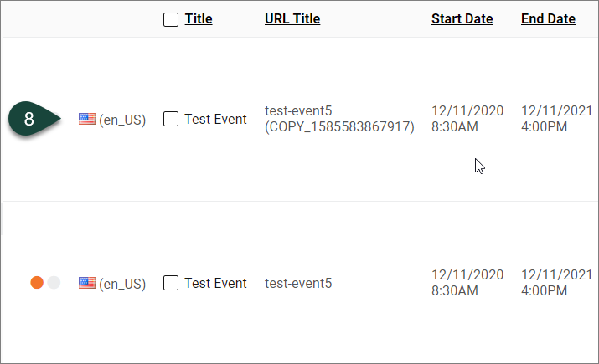
Task: Open the second Test Event title
Action: click(x=215, y=283)
